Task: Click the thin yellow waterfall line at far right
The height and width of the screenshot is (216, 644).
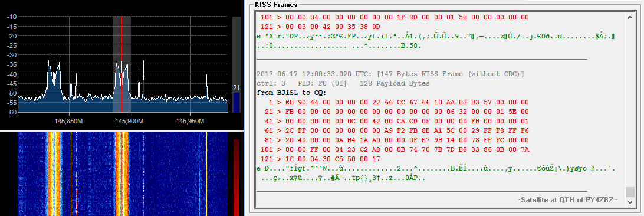Action: (206, 174)
